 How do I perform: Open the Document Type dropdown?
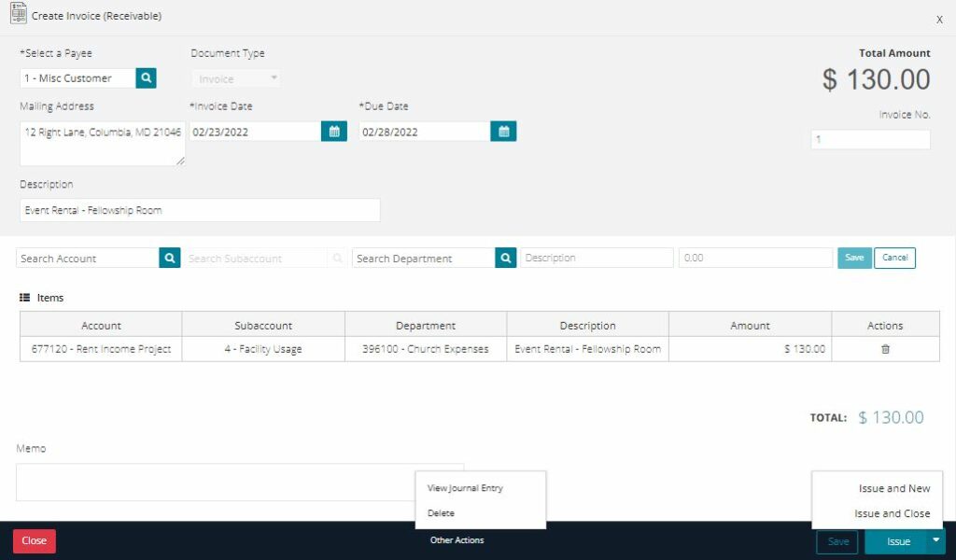click(235, 77)
